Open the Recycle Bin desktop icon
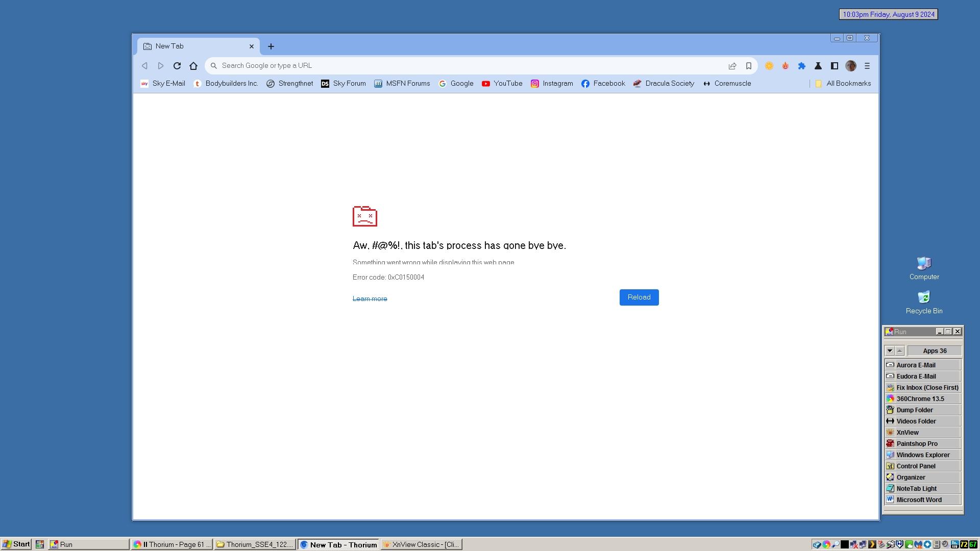 point(924,303)
